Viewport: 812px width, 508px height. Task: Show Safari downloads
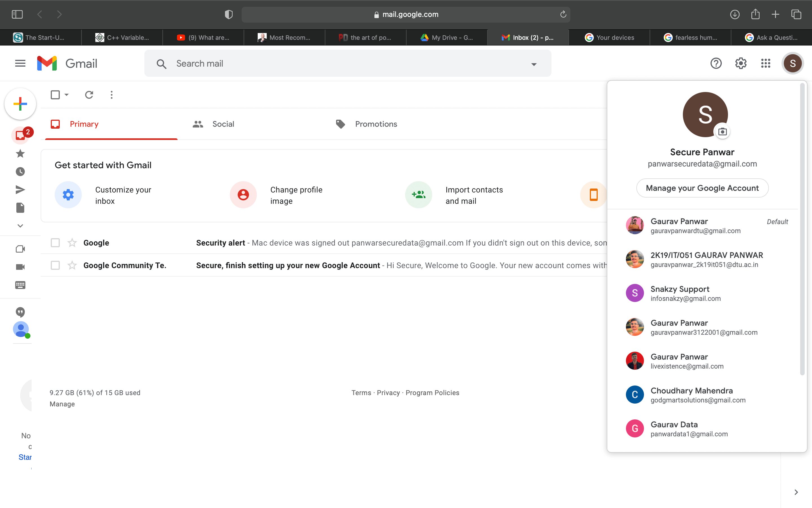734,14
